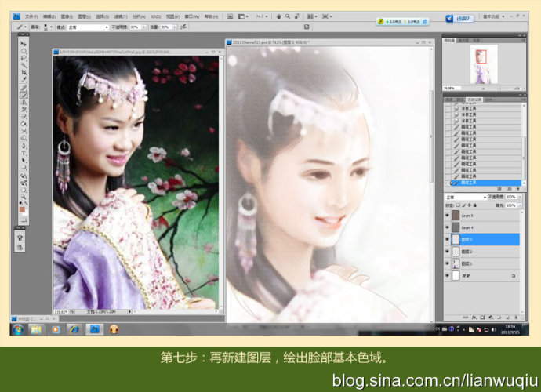Select the Lasso tool
The height and width of the screenshot is (392, 541).
coord(24,58)
